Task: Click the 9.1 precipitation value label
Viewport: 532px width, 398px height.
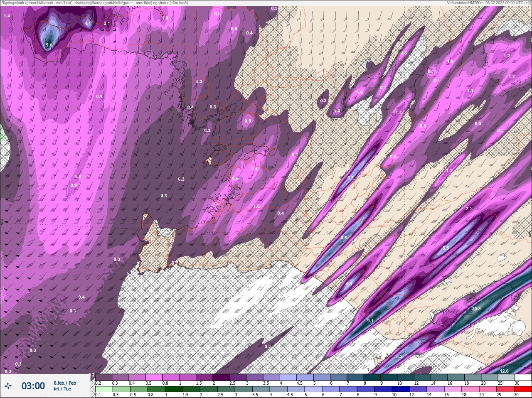Action: pyautogui.click(x=370, y=321)
